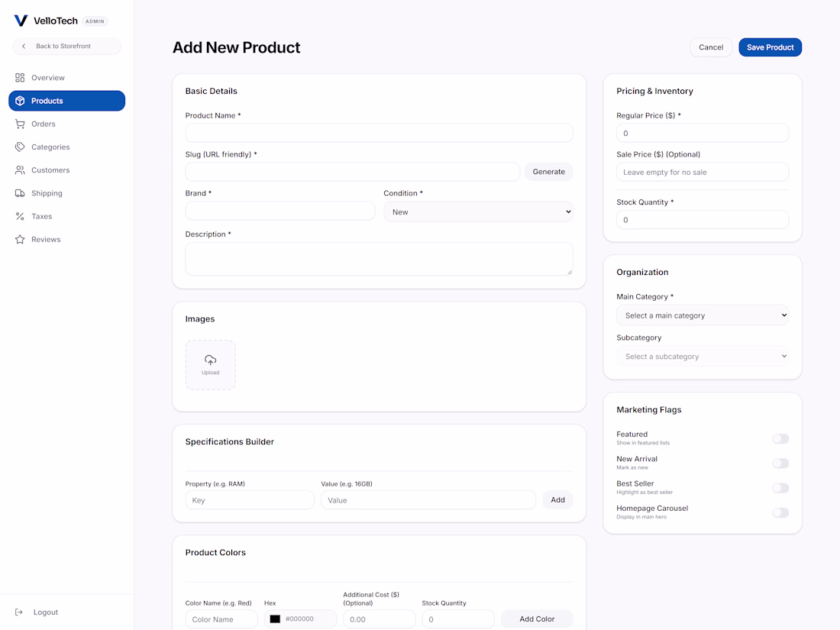
Task: Click the Products box icon
Action: pos(20,101)
